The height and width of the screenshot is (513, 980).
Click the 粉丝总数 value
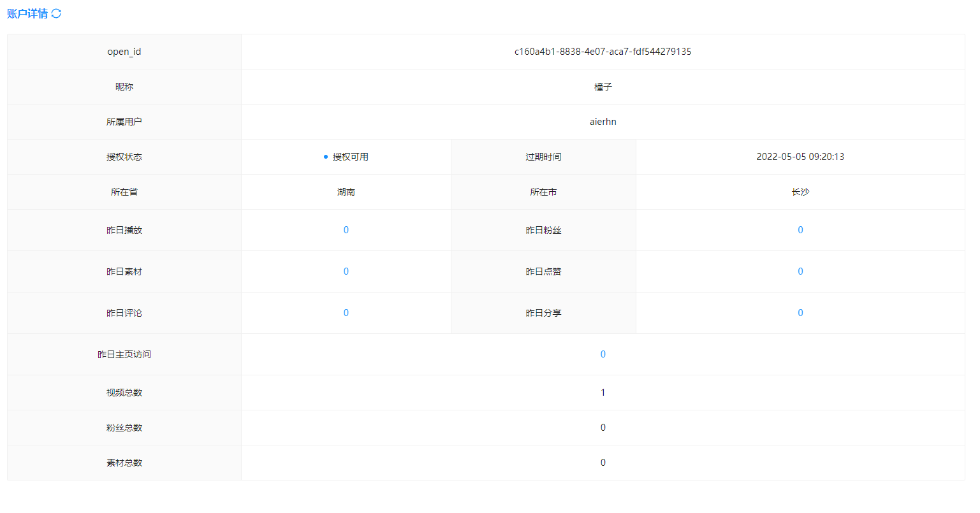click(x=603, y=428)
